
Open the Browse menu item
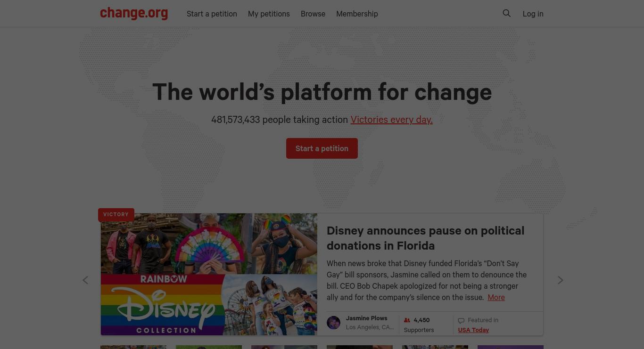coord(313,14)
